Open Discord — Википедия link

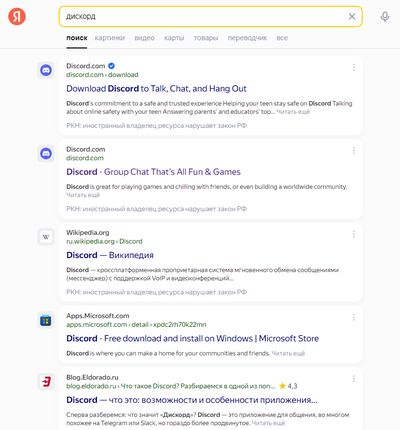tap(110, 255)
